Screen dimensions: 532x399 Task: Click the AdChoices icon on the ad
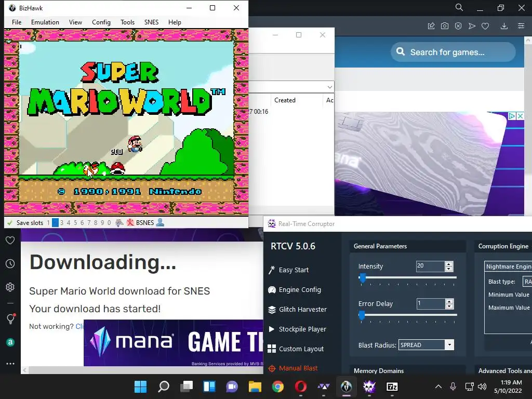pyautogui.click(x=512, y=116)
